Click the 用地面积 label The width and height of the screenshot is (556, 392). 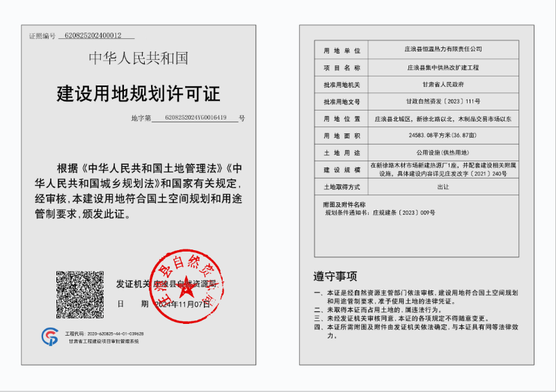[x=342, y=136]
